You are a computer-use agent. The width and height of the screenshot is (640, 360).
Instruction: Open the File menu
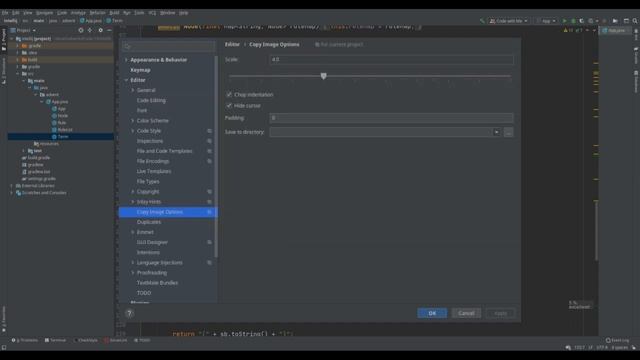(5, 13)
